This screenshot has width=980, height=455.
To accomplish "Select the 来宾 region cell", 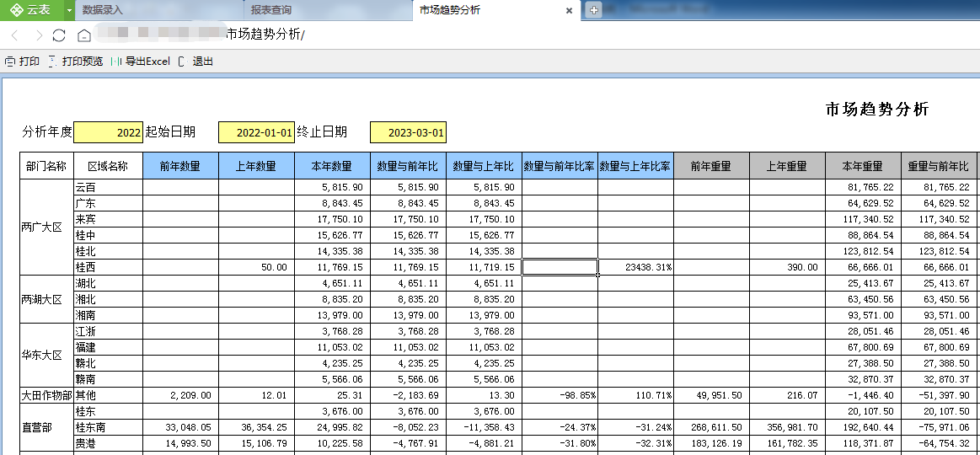I will pos(108,219).
